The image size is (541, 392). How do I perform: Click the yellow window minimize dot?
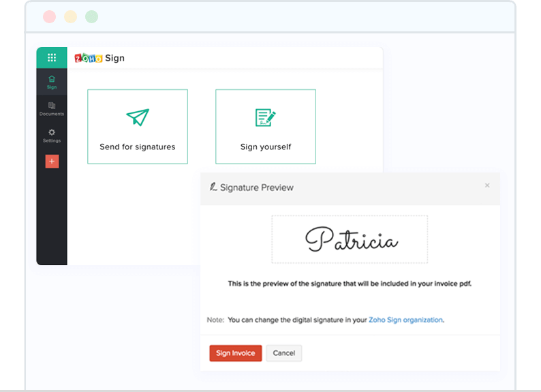70,16
